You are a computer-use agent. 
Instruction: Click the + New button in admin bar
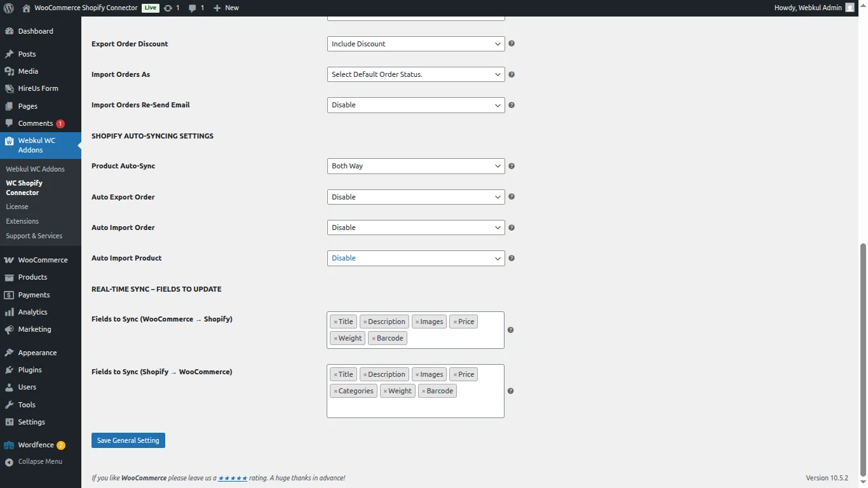point(226,8)
